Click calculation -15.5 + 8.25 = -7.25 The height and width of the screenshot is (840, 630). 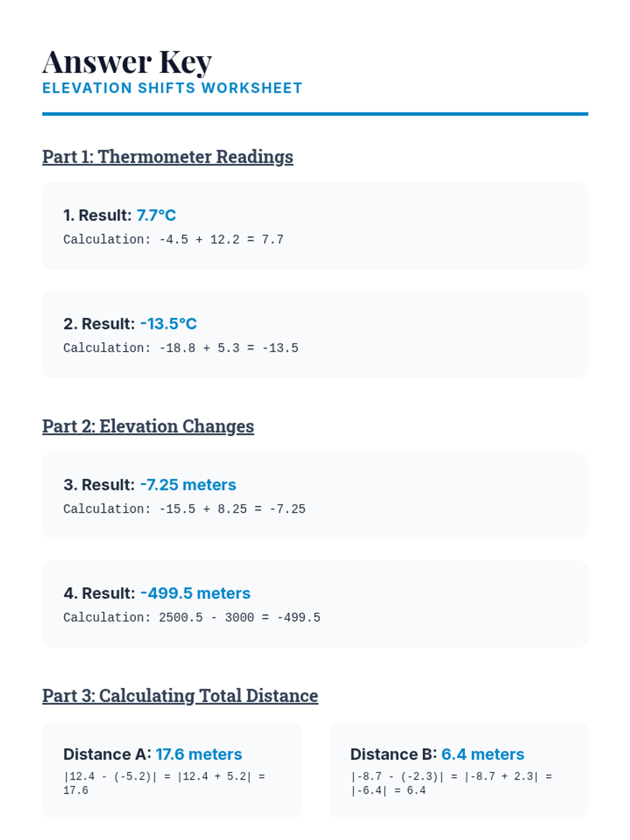tap(184, 509)
